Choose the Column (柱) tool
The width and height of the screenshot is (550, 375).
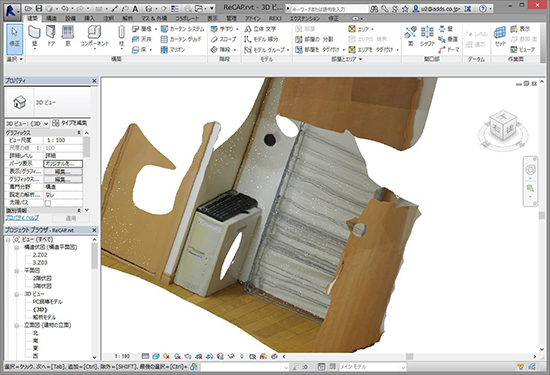point(121,37)
